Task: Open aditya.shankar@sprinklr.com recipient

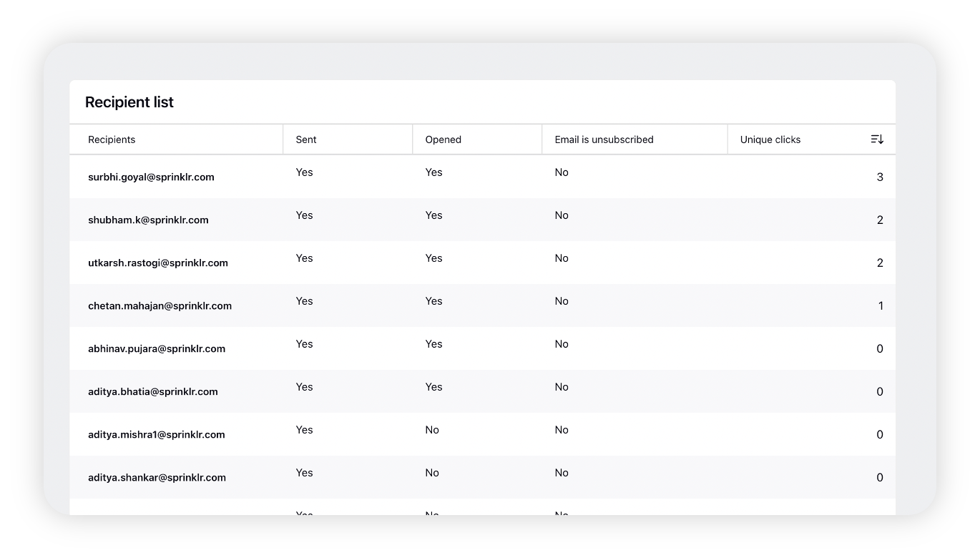Action: (157, 477)
